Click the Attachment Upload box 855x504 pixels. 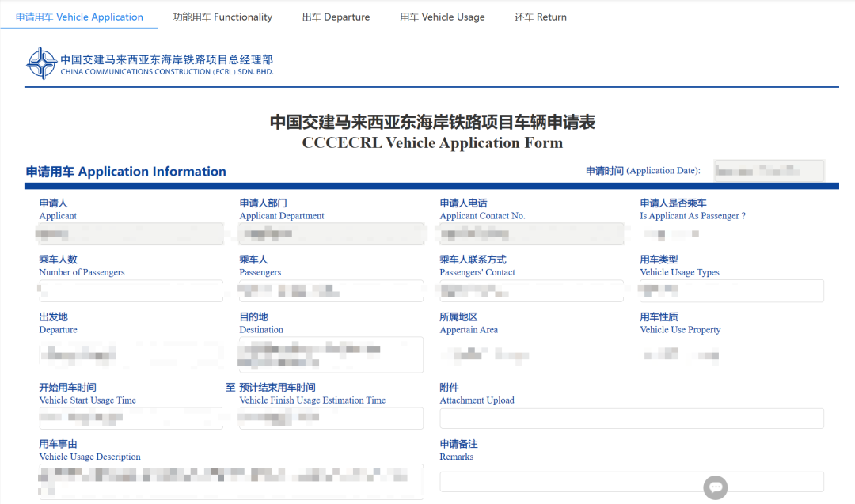632,418
